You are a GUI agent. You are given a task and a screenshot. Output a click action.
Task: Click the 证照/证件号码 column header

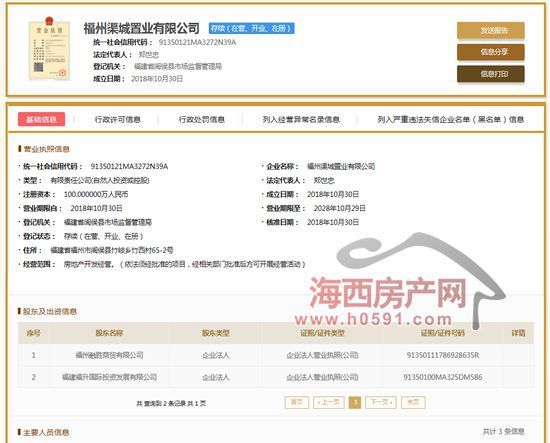(443, 333)
